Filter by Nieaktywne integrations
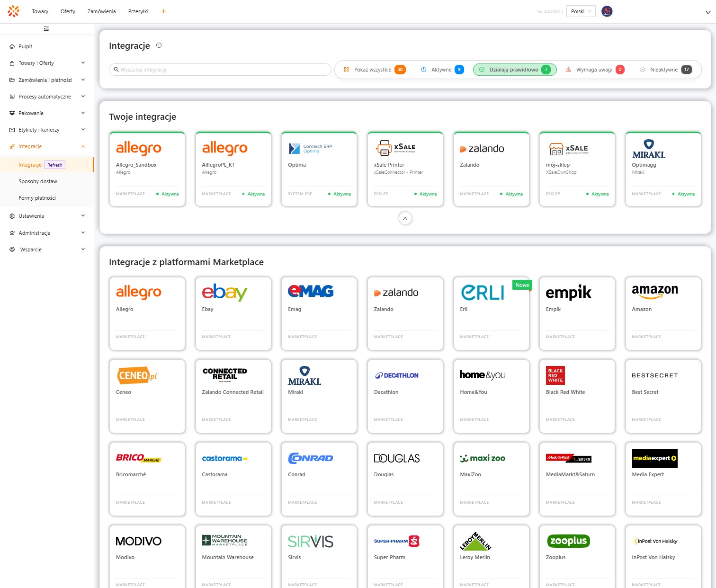This screenshot has height=588, width=716. click(665, 70)
